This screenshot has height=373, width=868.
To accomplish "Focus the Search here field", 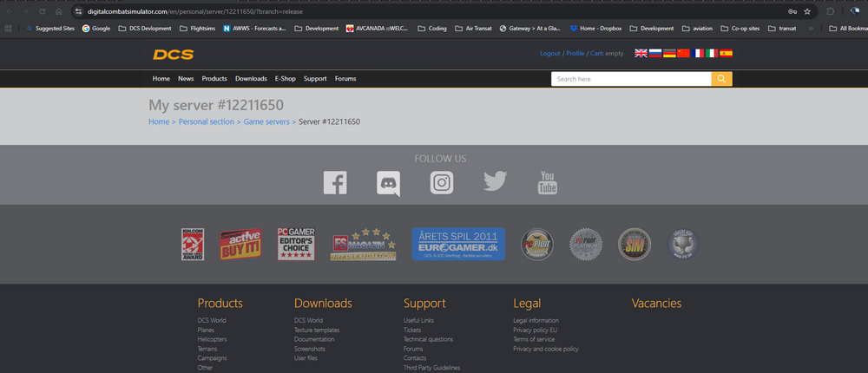I will (x=631, y=79).
